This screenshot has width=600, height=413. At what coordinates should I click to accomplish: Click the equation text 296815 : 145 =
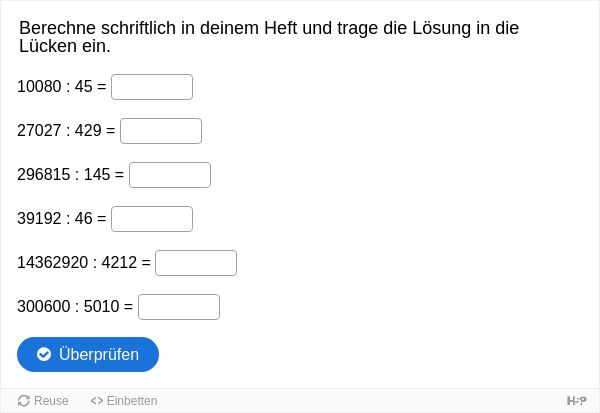tap(70, 175)
